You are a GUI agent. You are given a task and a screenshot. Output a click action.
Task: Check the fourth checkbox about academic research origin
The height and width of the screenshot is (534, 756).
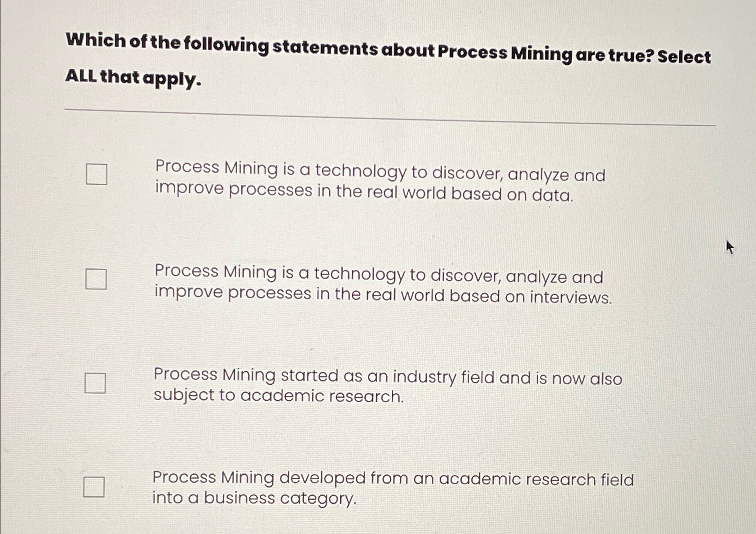(x=94, y=487)
